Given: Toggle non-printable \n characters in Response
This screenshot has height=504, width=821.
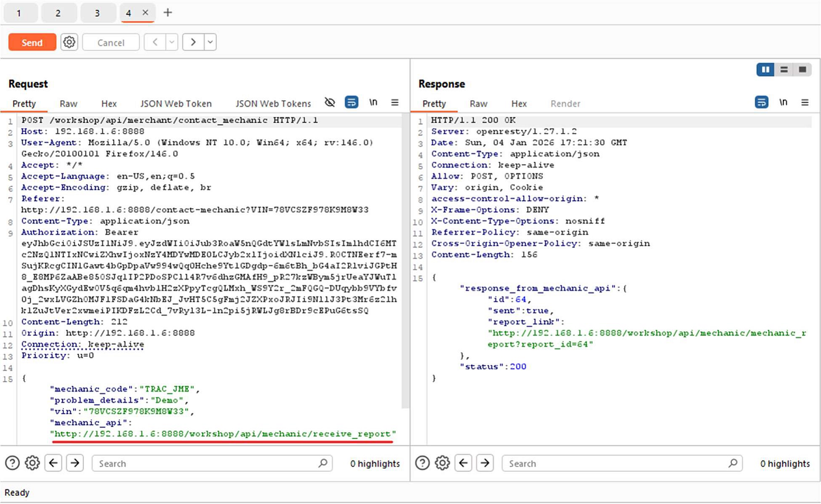Looking at the screenshot, I should pyautogui.click(x=783, y=103).
